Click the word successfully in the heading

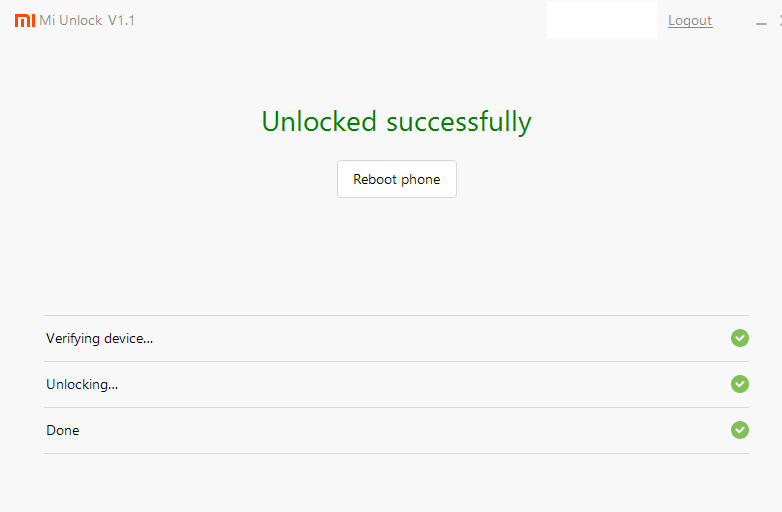click(459, 123)
